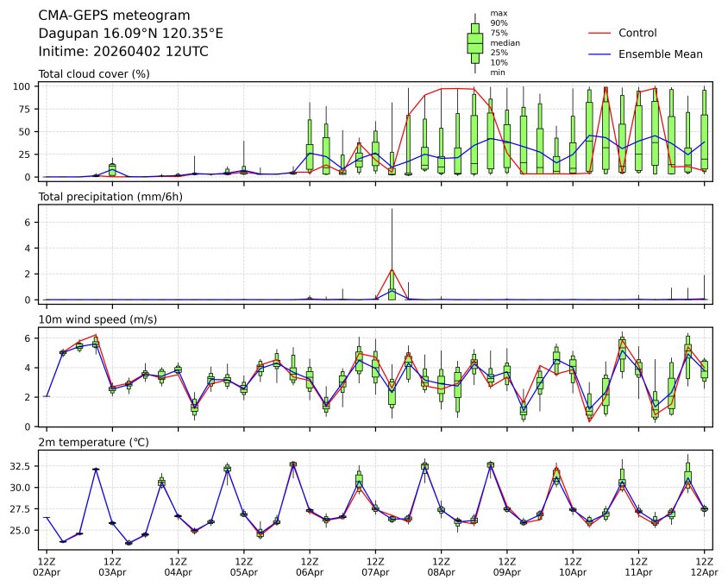Click the 12Z 07Apr x-axis label

click(x=375, y=566)
